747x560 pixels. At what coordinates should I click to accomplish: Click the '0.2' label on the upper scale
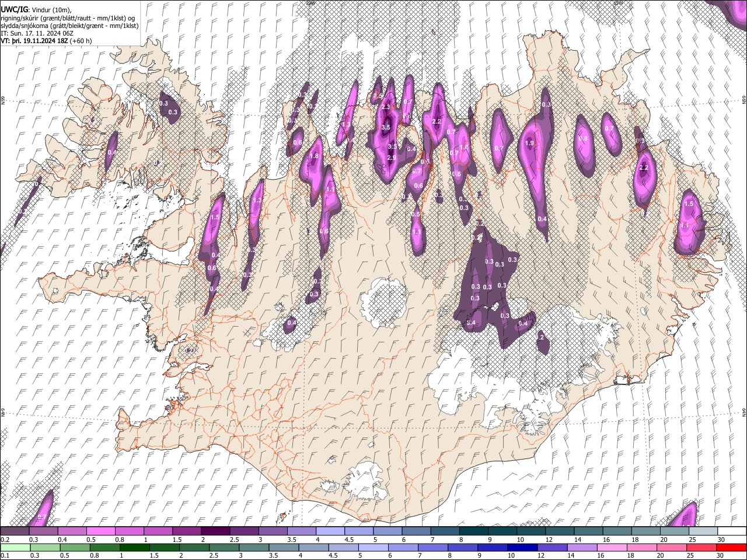(5, 540)
